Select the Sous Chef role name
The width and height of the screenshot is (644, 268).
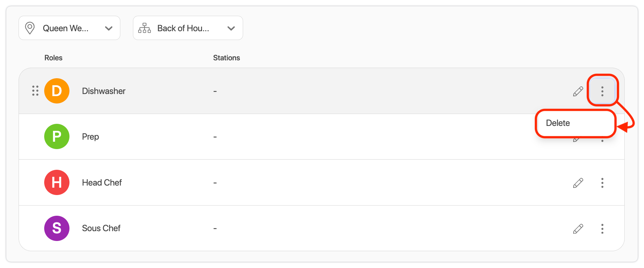point(101,228)
